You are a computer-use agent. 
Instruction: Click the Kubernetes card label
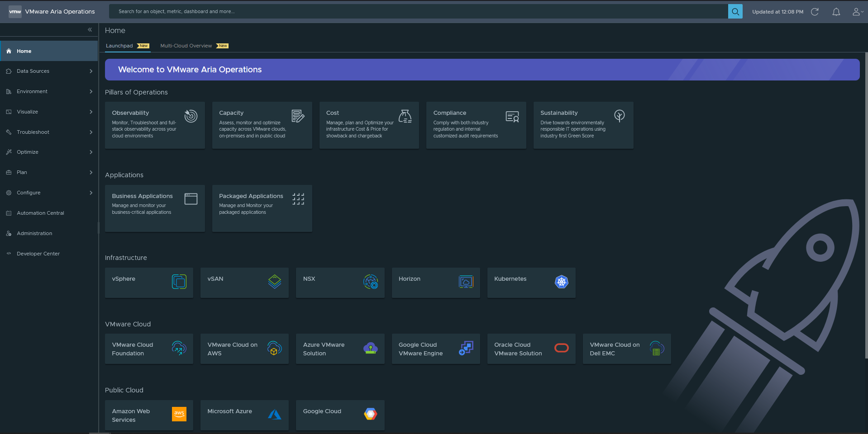coord(510,279)
